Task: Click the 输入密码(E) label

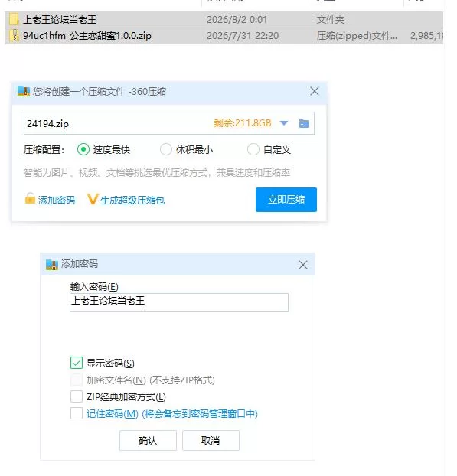Action: tap(94, 286)
